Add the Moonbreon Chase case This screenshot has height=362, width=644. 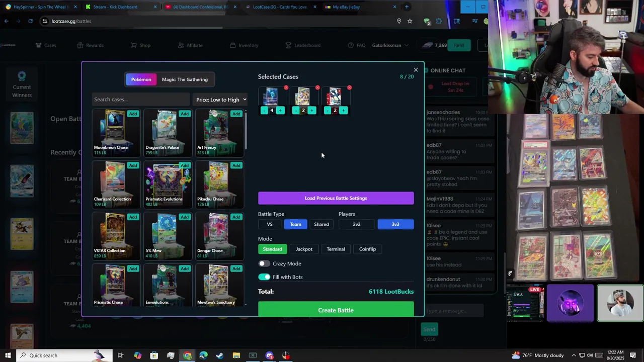point(133,114)
